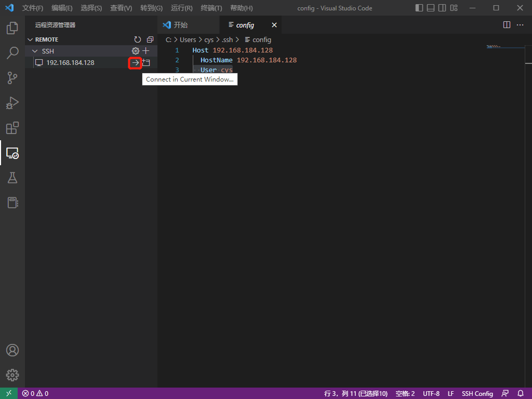The width and height of the screenshot is (532, 399).
Task: Open the Source Control view
Action: click(12, 78)
